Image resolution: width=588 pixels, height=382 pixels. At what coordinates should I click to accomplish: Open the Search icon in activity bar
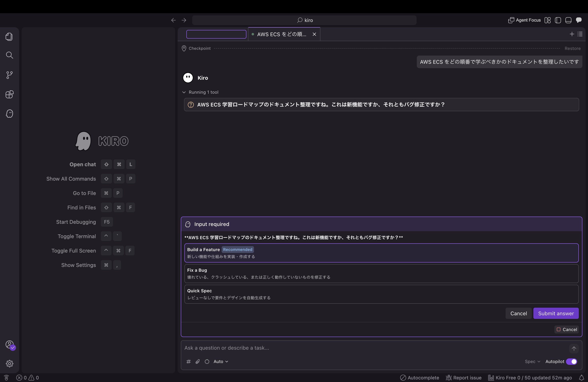(9, 55)
